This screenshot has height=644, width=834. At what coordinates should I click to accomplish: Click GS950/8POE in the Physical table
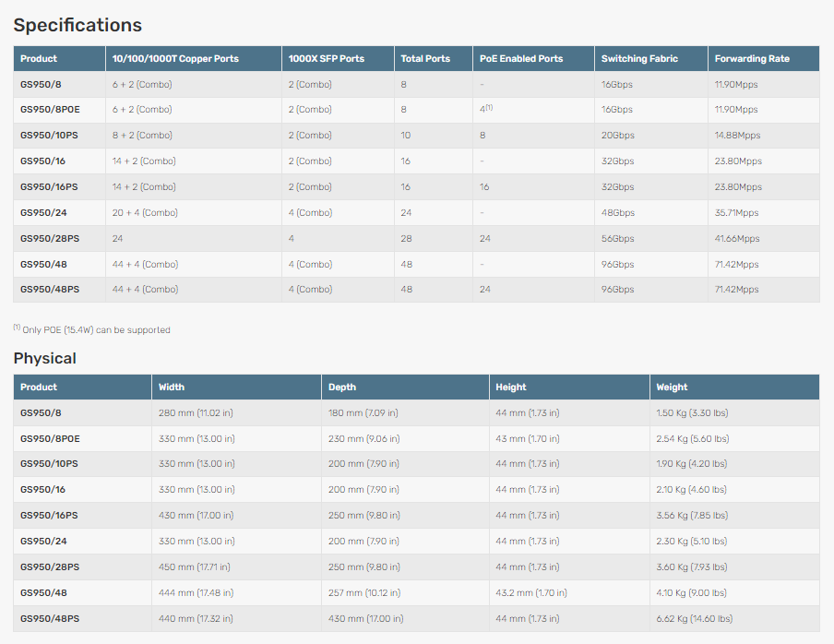pyautogui.click(x=50, y=439)
